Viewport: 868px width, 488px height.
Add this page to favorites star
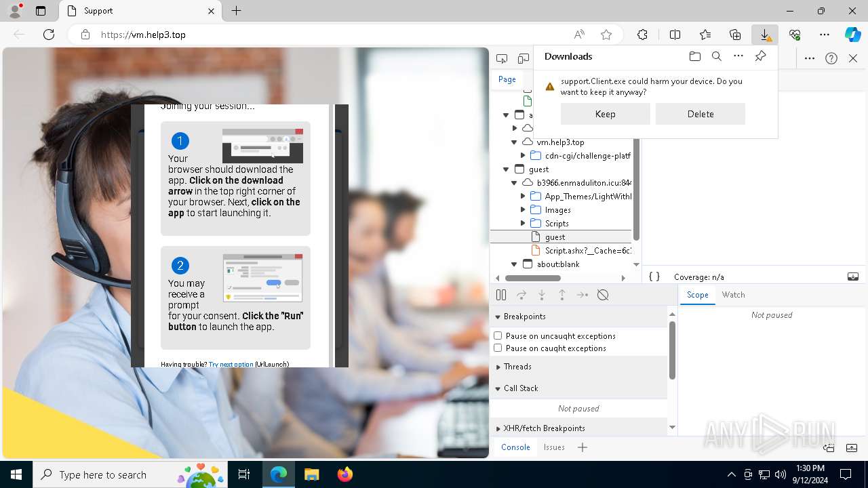pos(606,35)
